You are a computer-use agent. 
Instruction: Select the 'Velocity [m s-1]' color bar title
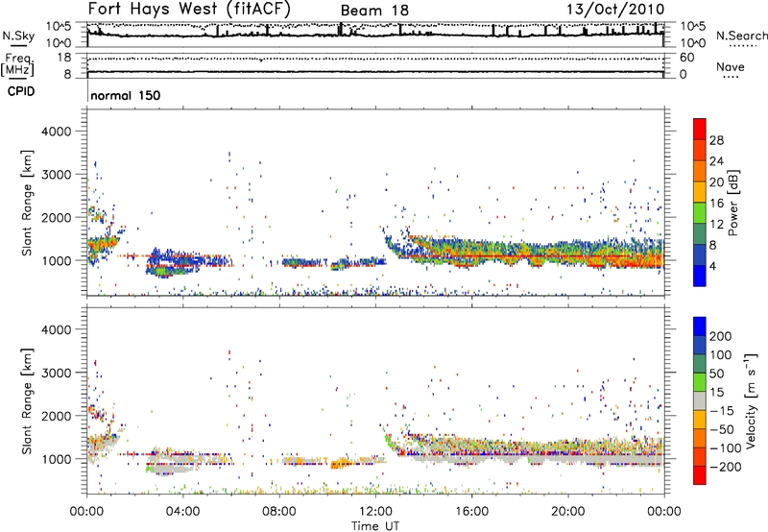coord(751,400)
